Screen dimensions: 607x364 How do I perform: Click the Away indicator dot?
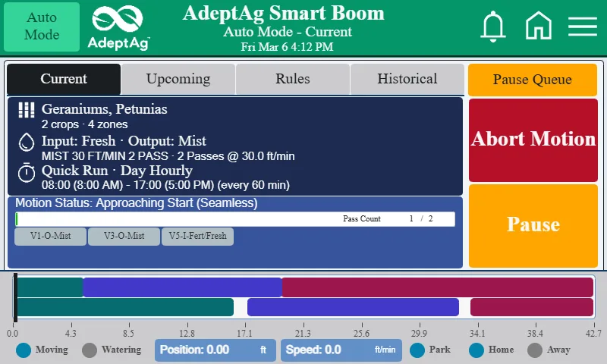coord(535,350)
